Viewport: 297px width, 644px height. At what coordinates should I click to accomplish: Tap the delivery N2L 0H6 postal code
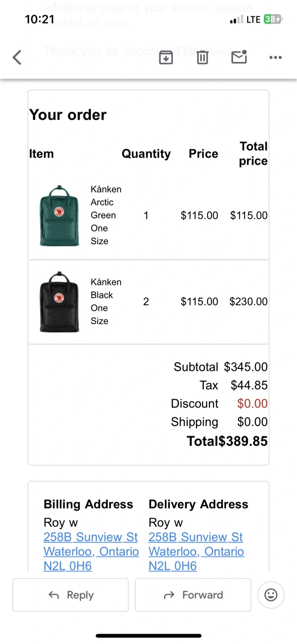click(x=172, y=566)
